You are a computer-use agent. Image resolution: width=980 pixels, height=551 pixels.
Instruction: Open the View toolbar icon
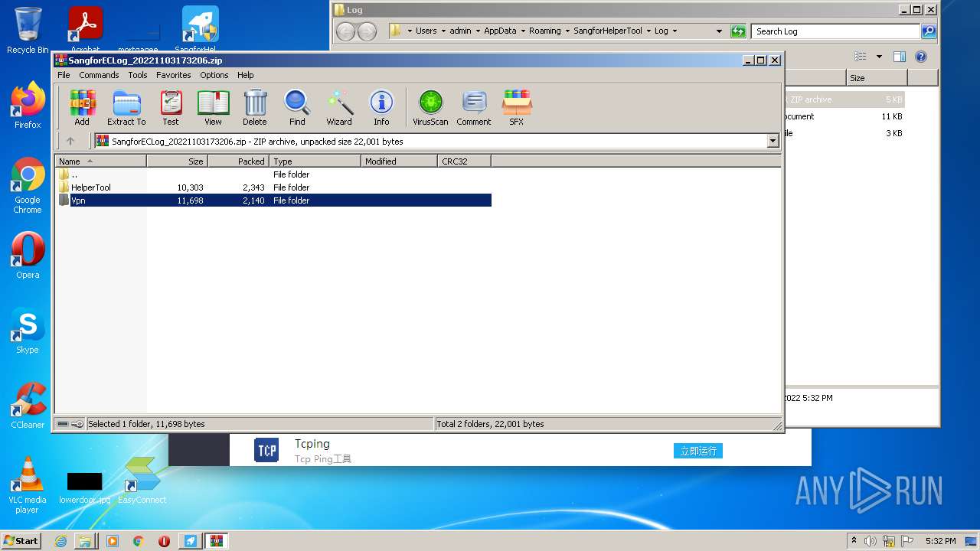[x=213, y=107]
